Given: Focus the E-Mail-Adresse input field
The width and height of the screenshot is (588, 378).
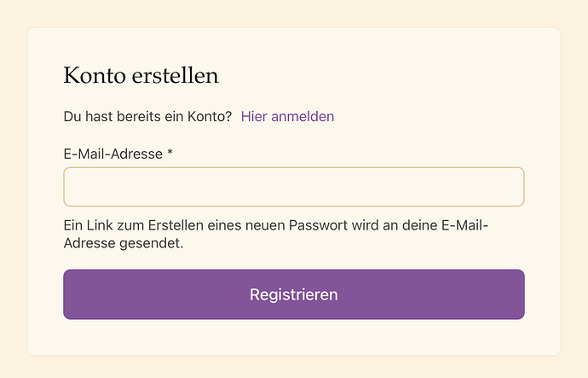Looking at the screenshot, I should pos(293,187).
